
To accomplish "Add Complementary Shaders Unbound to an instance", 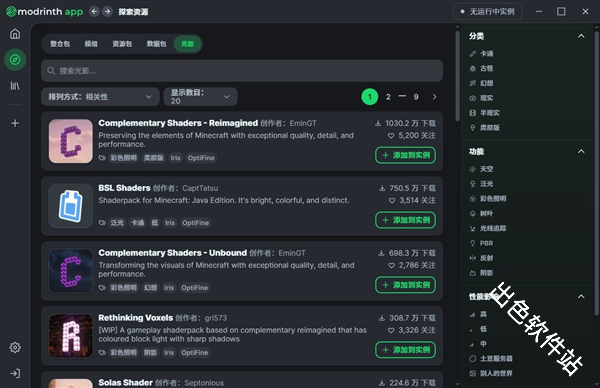I will [406, 285].
